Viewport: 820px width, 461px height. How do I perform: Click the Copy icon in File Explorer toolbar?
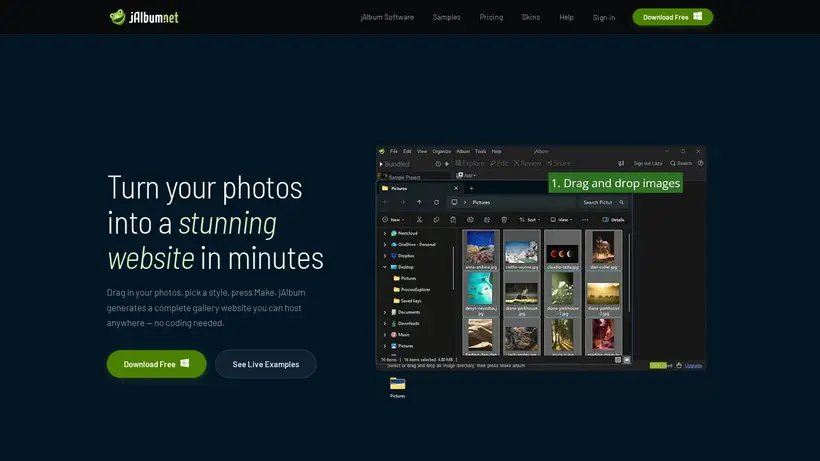[x=436, y=220]
